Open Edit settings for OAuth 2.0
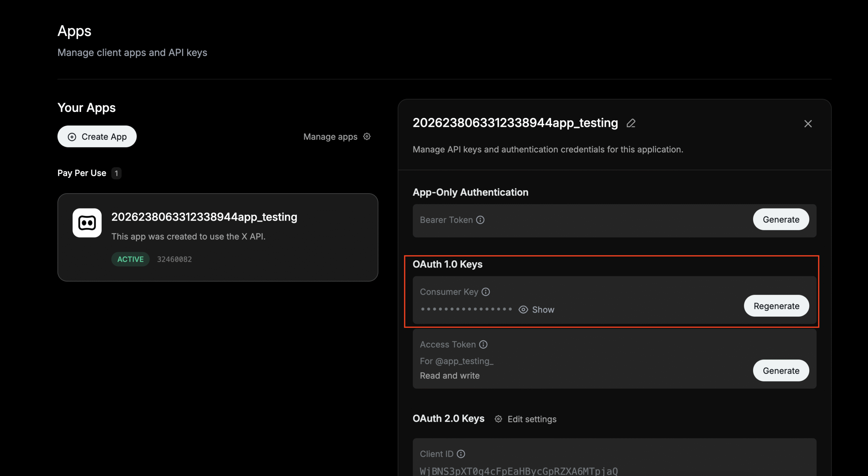868x476 pixels. point(532,419)
